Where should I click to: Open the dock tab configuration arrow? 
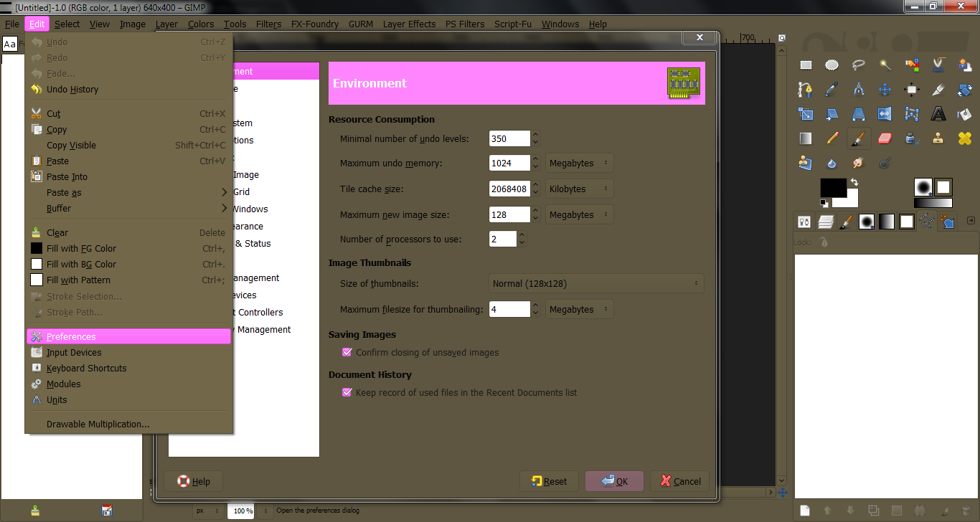[x=971, y=221]
